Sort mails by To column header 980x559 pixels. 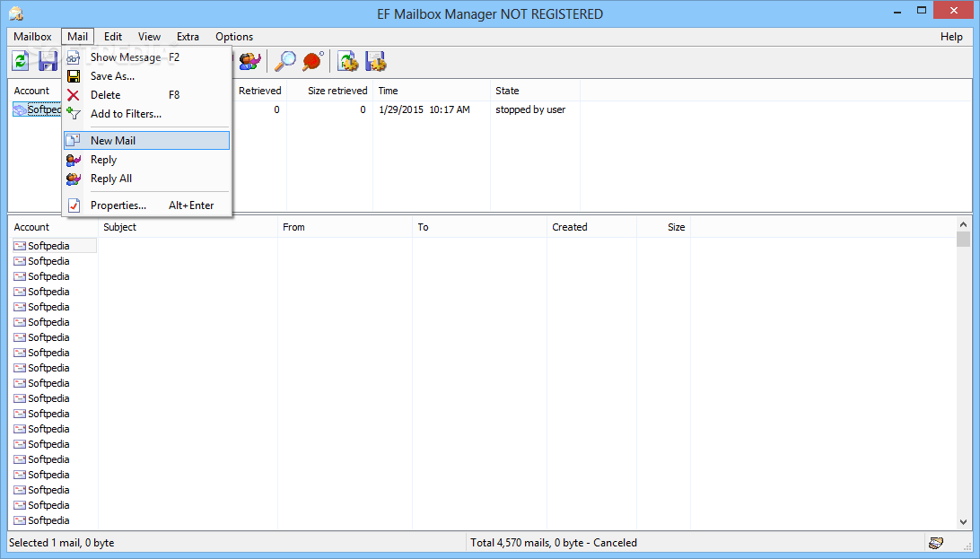coord(423,227)
